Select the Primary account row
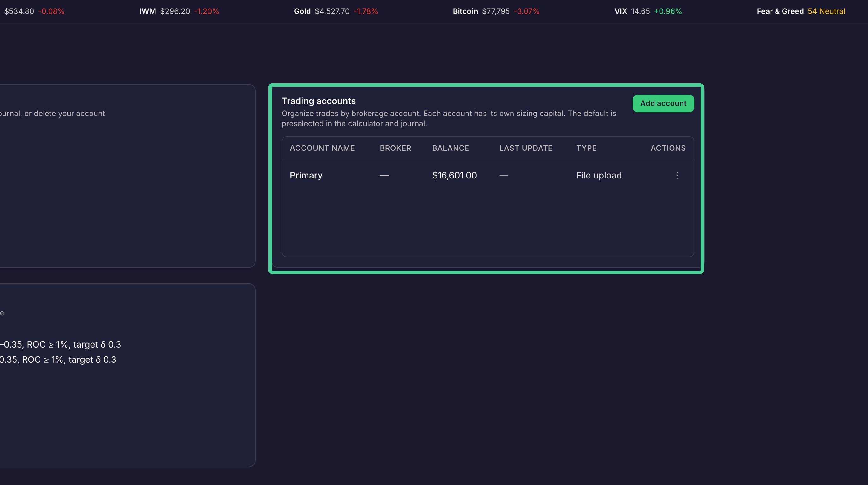 pyautogui.click(x=488, y=175)
